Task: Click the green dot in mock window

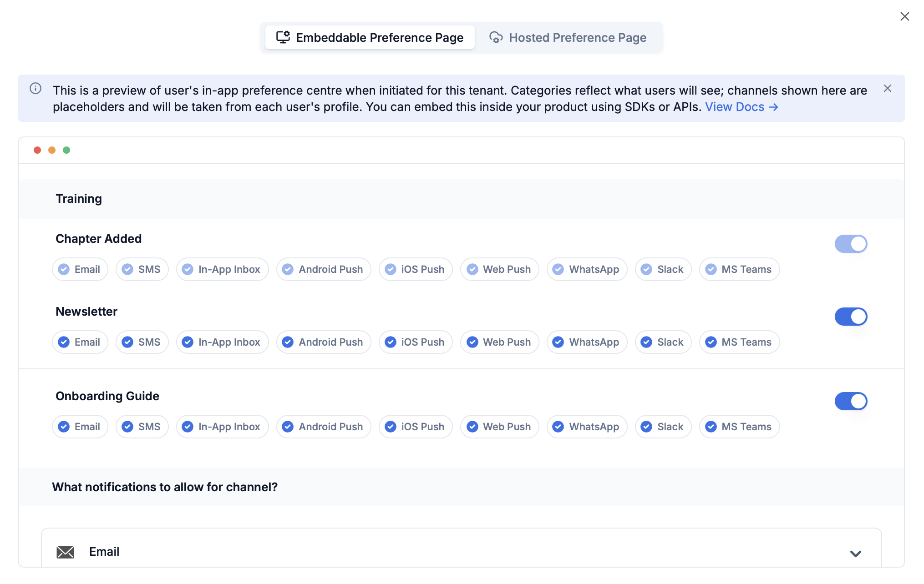Action: tap(66, 150)
